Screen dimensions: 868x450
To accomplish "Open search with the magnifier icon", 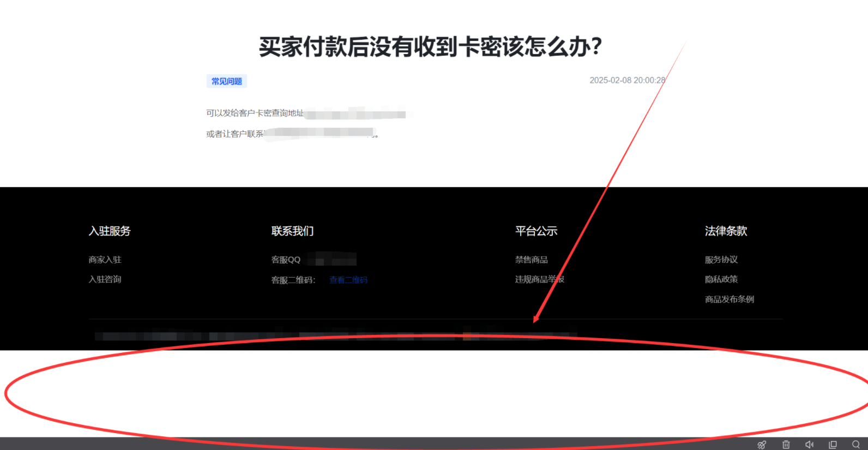I will coord(856,445).
